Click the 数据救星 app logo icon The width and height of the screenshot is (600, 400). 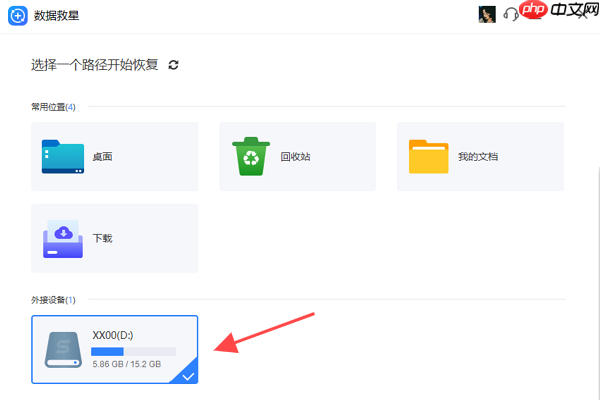[x=18, y=16]
